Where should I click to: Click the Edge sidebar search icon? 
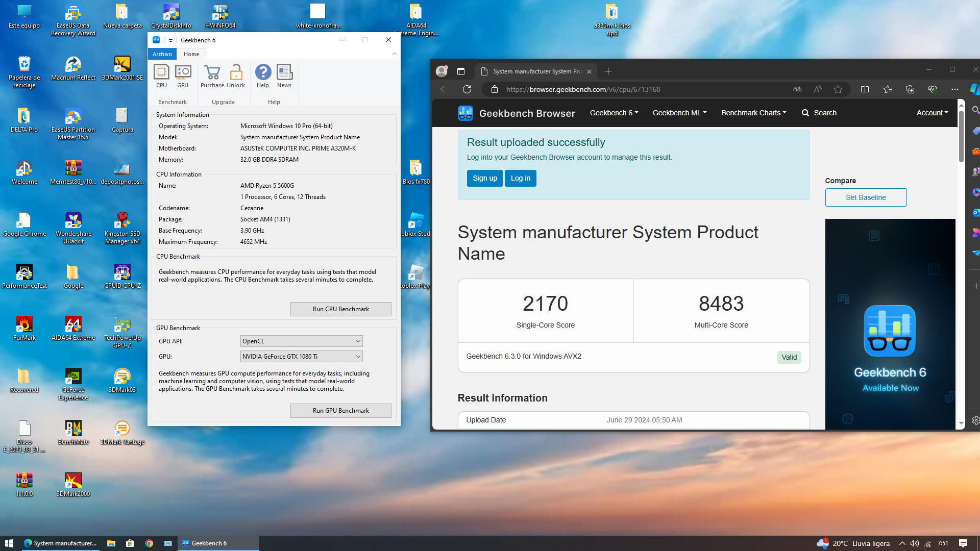975,110
